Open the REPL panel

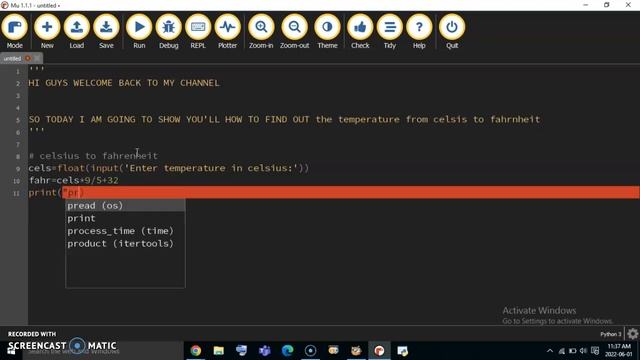(198, 31)
